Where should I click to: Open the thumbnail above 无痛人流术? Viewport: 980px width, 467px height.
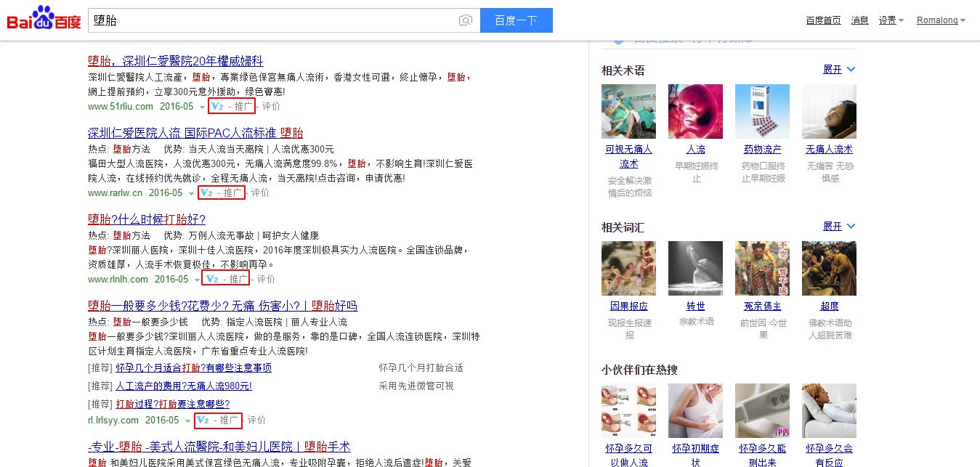pos(829,111)
